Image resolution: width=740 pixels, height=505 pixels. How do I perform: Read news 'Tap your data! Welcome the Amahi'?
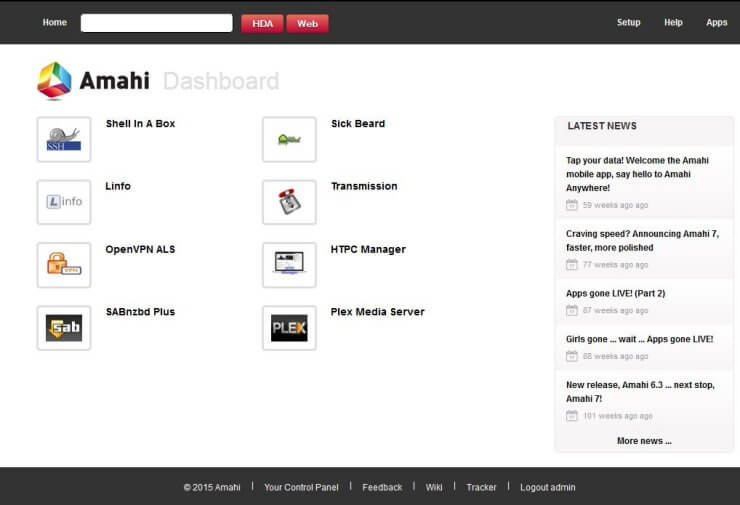point(637,174)
